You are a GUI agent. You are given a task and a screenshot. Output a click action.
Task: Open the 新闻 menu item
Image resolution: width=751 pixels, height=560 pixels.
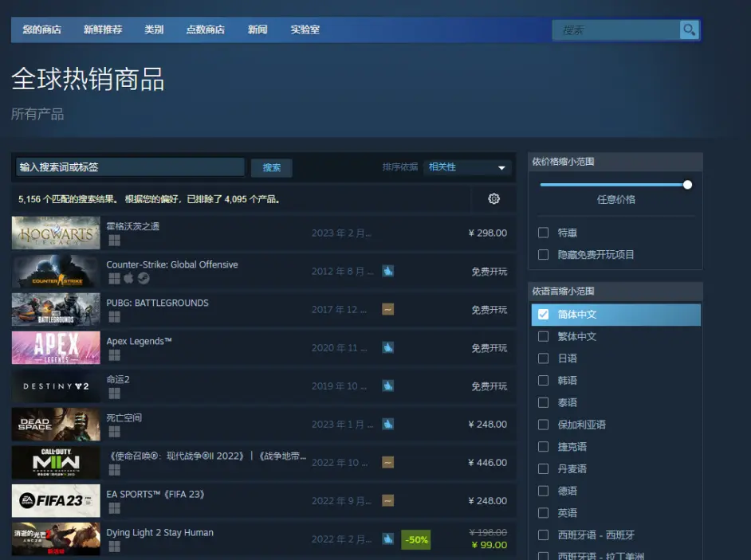tap(257, 29)
